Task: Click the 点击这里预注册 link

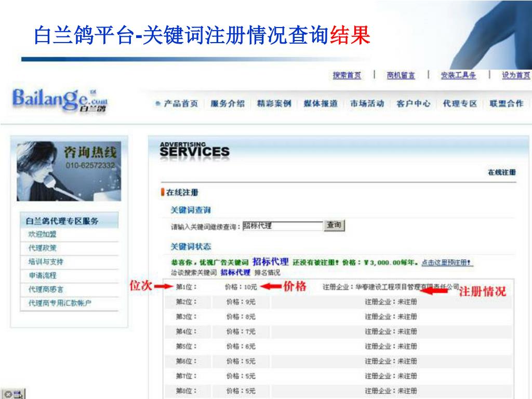Action: point(447,262)
